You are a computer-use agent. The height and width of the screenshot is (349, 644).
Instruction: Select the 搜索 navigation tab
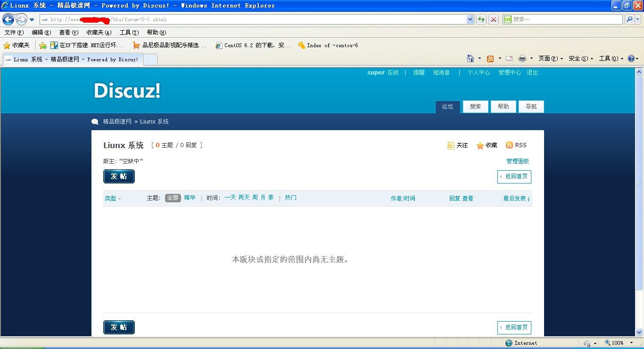point(475,107)
